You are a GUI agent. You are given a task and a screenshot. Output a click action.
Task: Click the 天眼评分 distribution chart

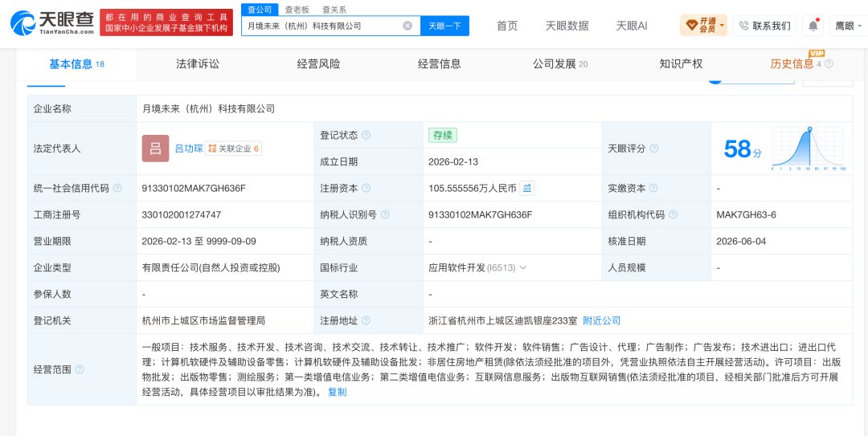tap(809, 149)
